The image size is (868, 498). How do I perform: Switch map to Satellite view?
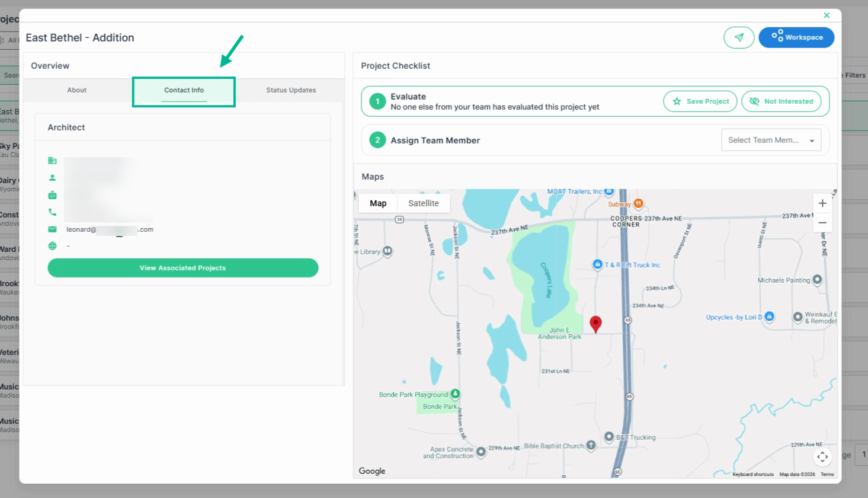[x=424, y=203]
